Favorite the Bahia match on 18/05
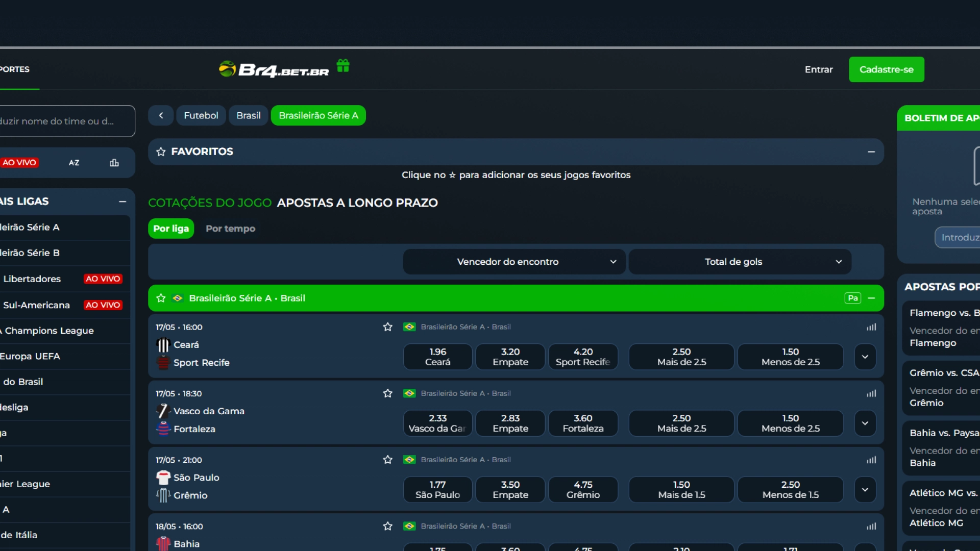This screenshot has width=980, height=551. (x=388, y=526)
